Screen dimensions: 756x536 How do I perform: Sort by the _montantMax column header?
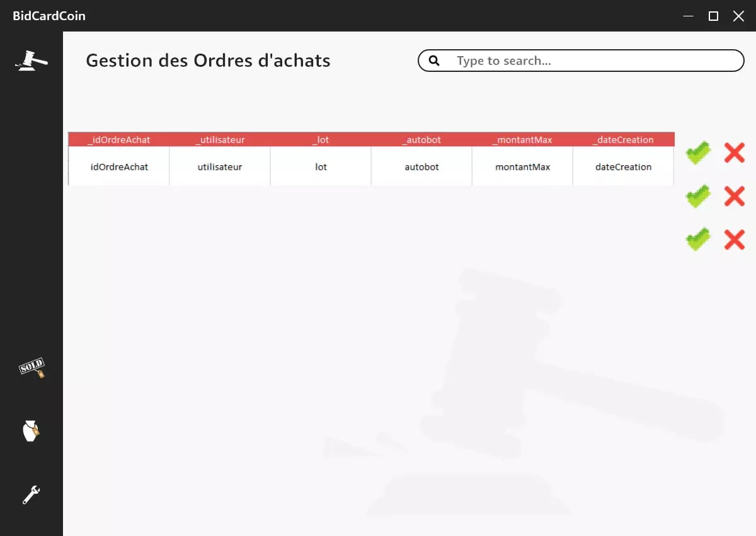pos(522,139)
